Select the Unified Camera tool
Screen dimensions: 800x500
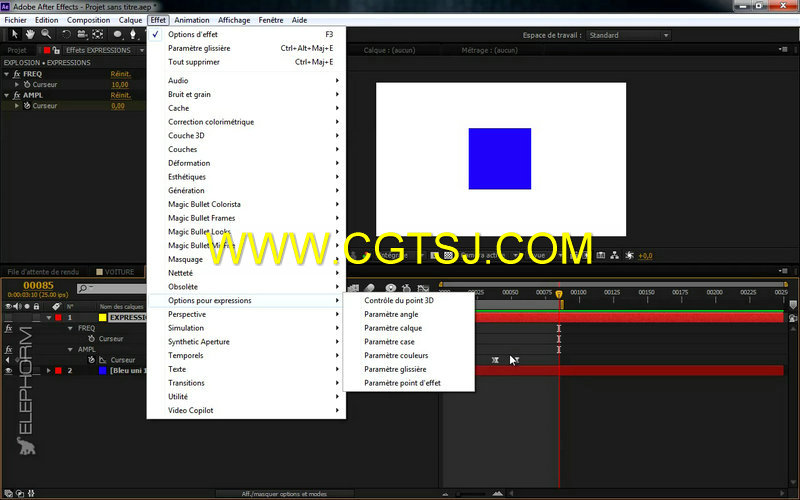coord(82,34)
